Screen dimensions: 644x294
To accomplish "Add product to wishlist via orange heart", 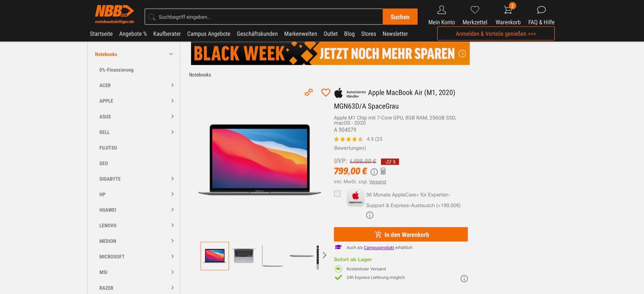I will pyautogui.click(x=325, y=92).
